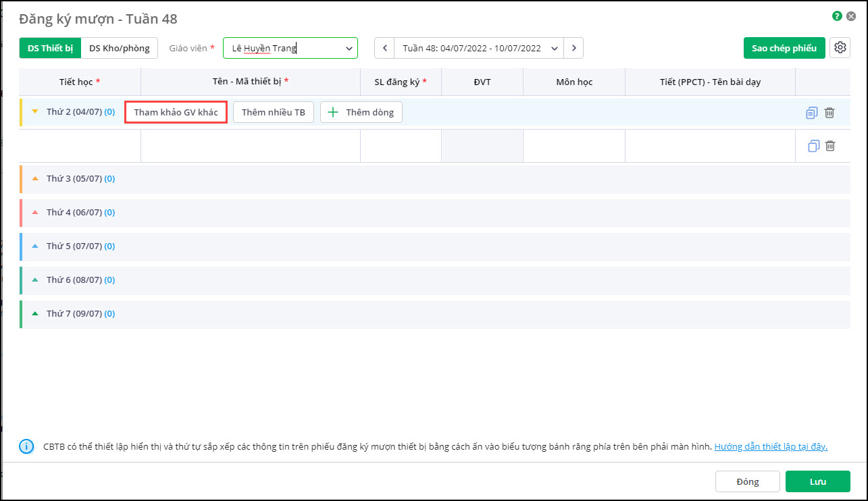Open the Tuần 48 week selector dropdown
The width and height of the screenshot is (868, 501).
479,48
